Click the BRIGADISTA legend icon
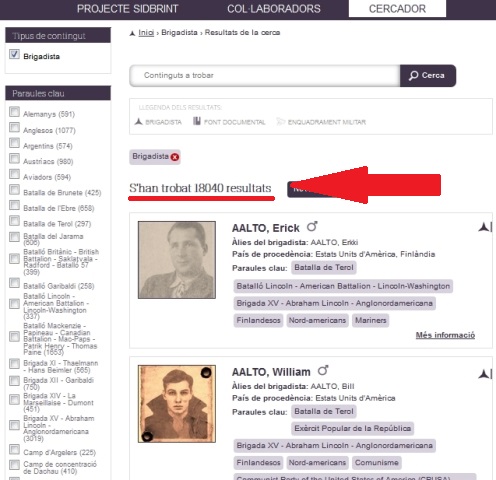The height and width of the screenshot is (480, 496). 138,122
